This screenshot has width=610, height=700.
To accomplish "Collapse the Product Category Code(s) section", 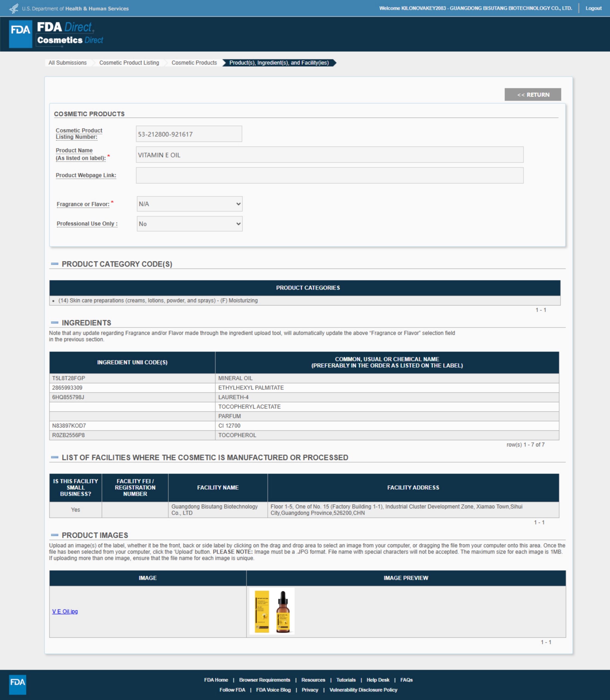I will coord(54,264).
